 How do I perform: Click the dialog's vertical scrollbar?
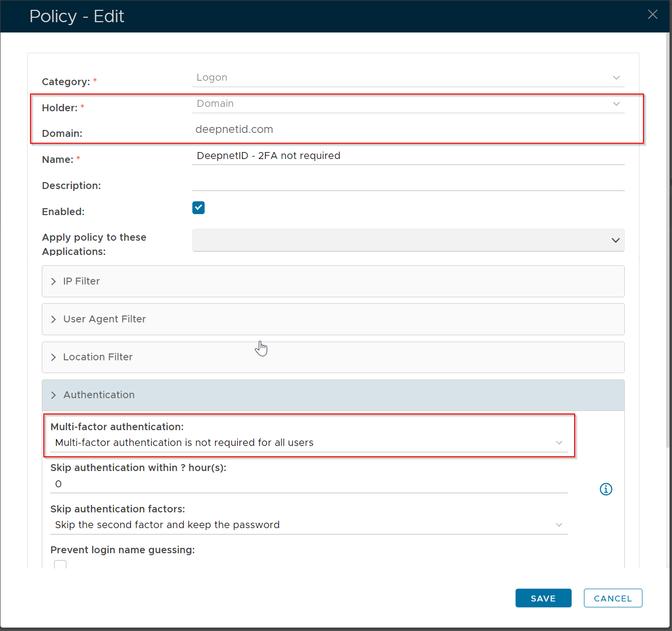pyautogui.click(x=668, y=197)
